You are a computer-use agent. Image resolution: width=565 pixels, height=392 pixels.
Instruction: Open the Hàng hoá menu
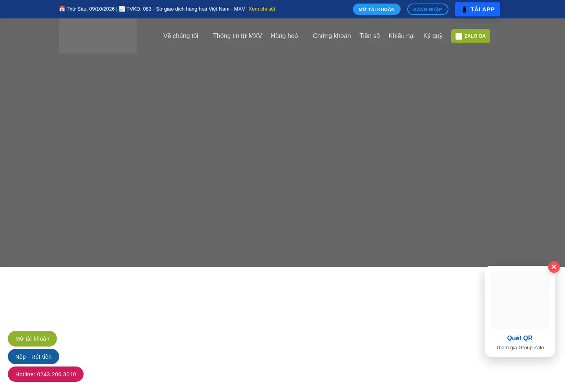[284, 36]
